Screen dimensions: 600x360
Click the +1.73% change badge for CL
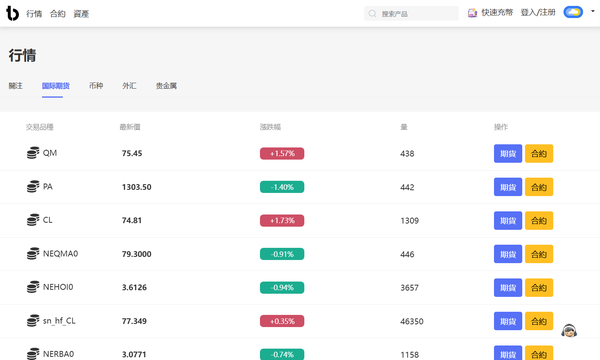coord(282,220)
